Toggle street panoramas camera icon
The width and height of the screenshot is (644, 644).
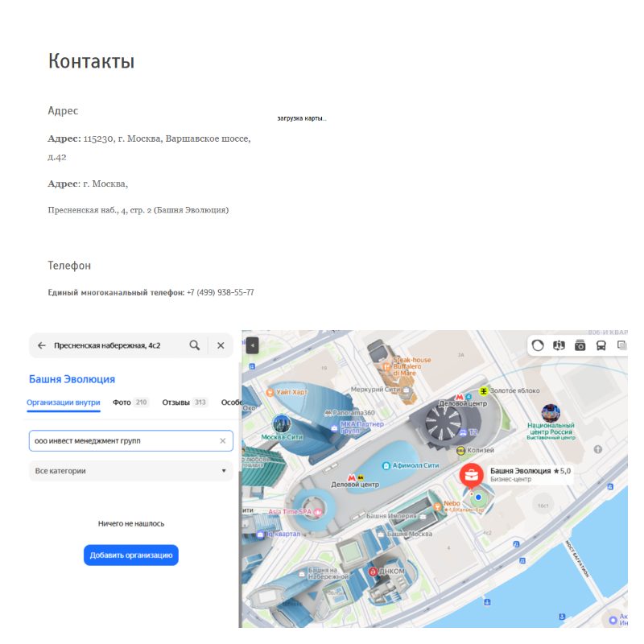point(580,345)
